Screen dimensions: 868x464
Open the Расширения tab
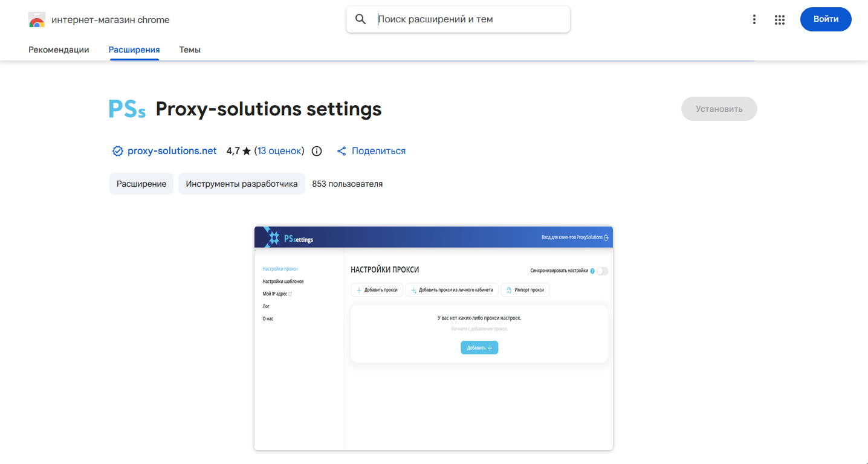pyautogui.click(x=134, y=50)
